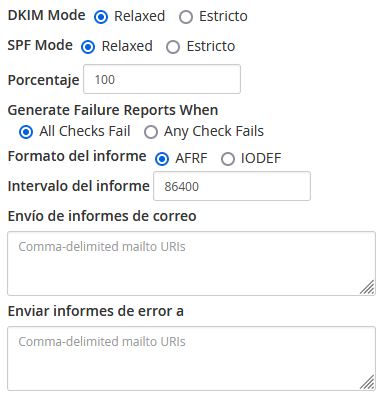Image resolution: width=384 pixels, height=398 pixels.
Task: Choose Any Check Fails option
Action: [x=151, y=132]
